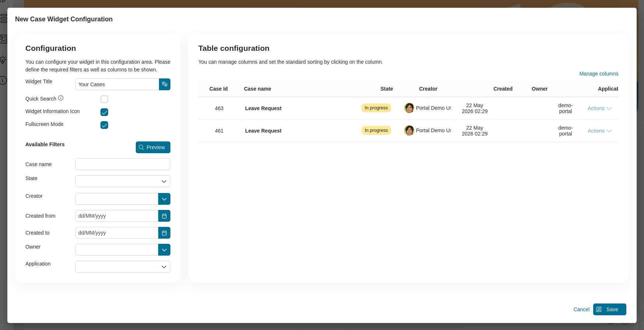Open Actions menu for case 463
The height and width of the screenshot is (330, 644).
tap(599, 108)
